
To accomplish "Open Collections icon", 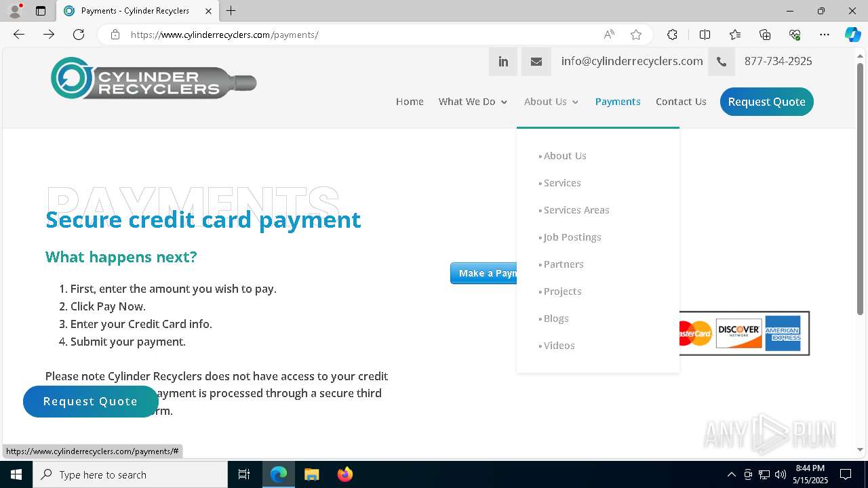I will [x=765, y=35].
